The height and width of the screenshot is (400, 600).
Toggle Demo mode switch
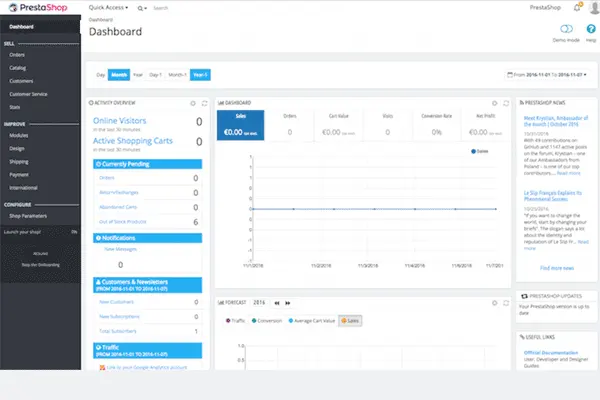point(567,29)
